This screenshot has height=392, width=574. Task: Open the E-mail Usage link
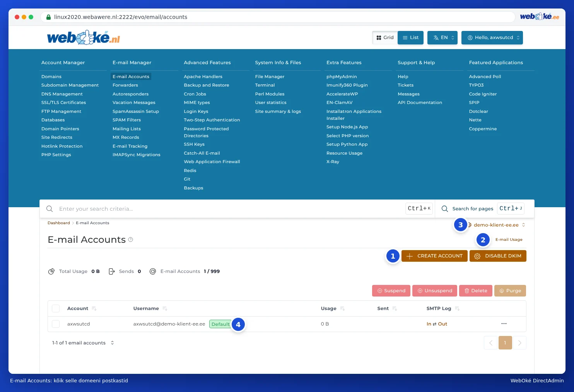[509, 240]
